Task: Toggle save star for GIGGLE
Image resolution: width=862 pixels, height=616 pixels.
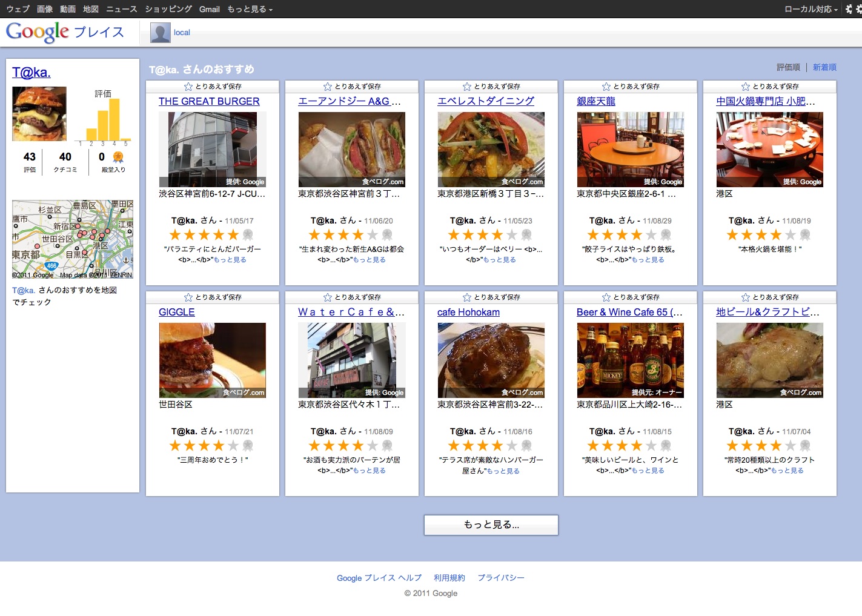Action: (188, 297)
